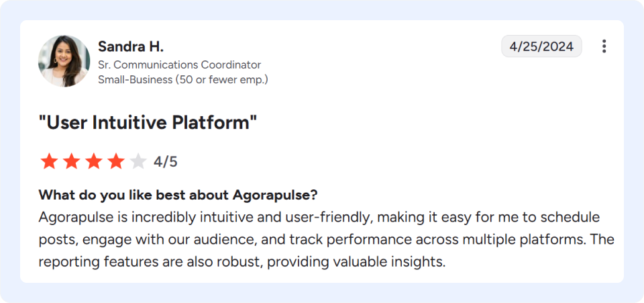Click the reviewer name Sandra H.
The image size is (644, 303).
pyautogui.click(x=131, y=47)
